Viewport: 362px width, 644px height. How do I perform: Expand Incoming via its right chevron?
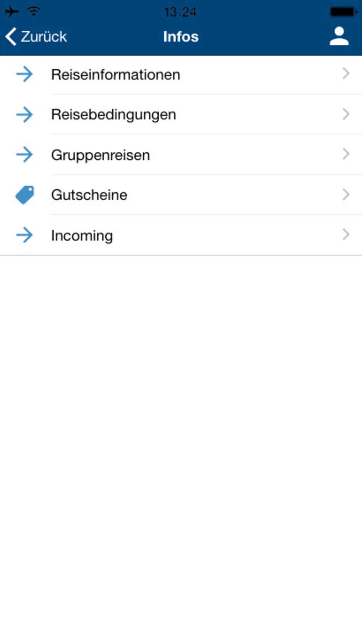(x=346, y=234)
